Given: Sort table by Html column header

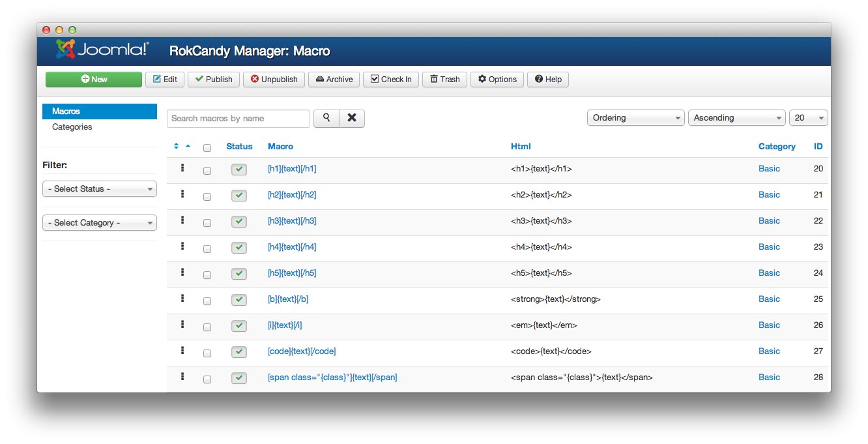Looking at the screenshot, I should (521, 147).
